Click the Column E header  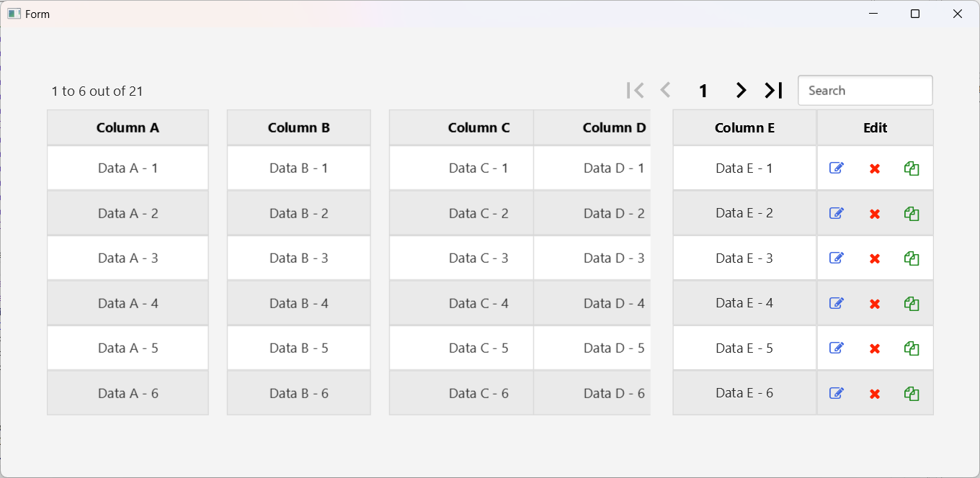(x=744, y=128)
